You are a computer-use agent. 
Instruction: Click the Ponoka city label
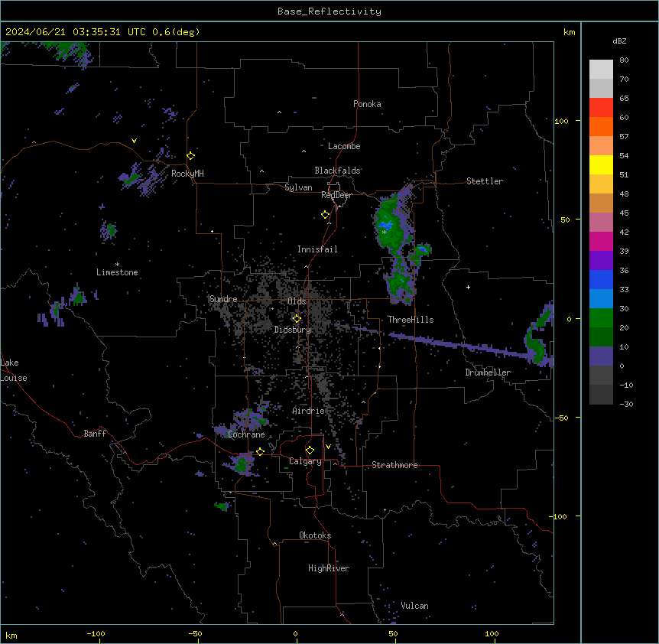click(367, 104)
